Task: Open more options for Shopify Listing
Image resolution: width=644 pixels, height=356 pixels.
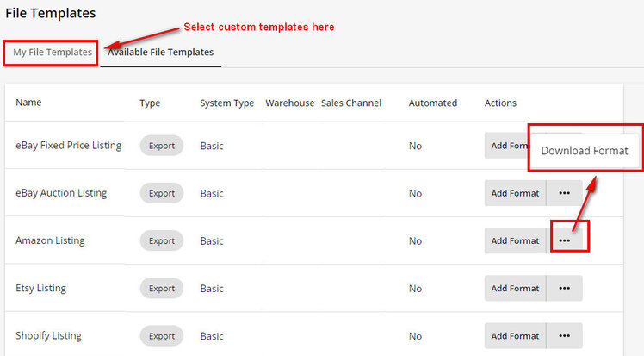Action: 564,336
